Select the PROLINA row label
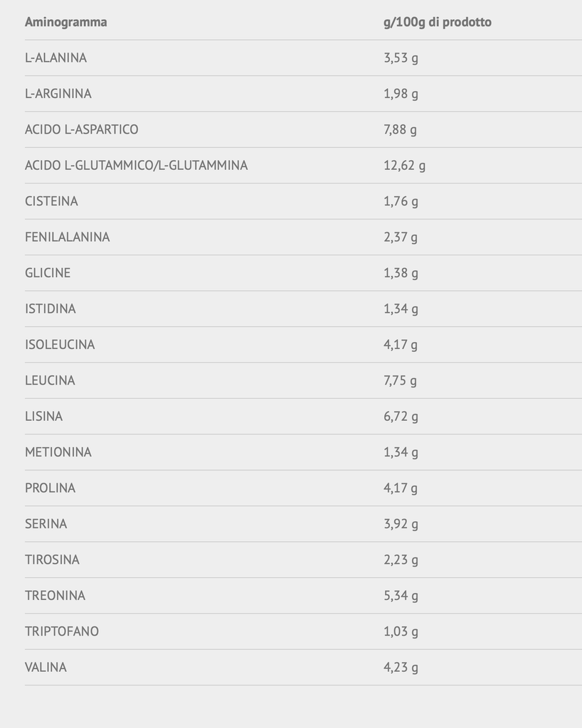Image resolution: width=582 pixels, height=728 pixels. (51, 488)
